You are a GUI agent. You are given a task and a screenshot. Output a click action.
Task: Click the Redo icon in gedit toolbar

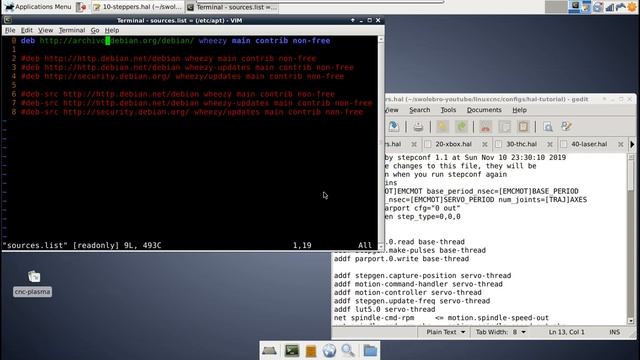pos(462,127)
